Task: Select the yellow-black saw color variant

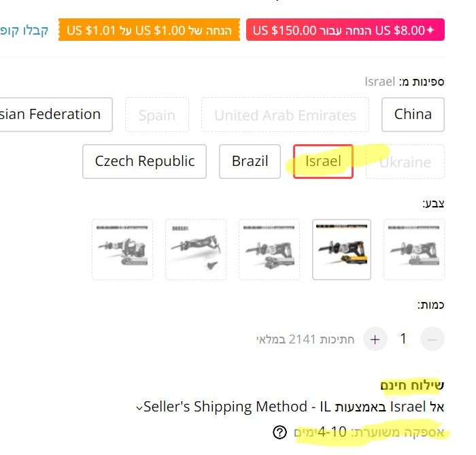Action: tap(341, 249)
